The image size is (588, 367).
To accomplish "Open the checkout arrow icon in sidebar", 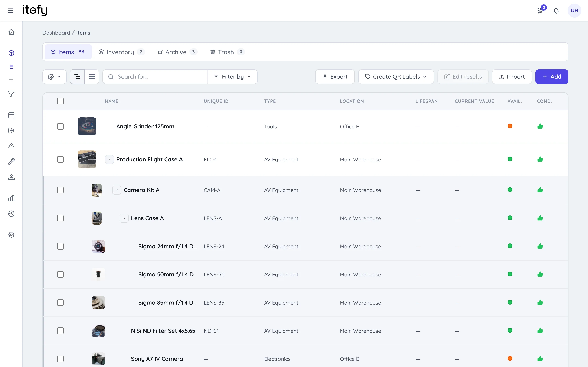I will pyautogui.click(x=11, y=130).
